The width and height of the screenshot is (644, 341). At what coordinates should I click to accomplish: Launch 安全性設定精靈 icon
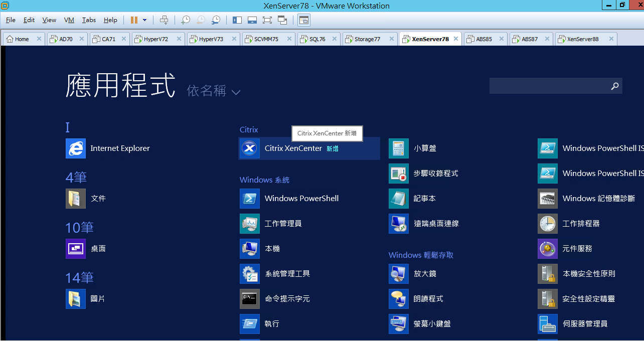point(548,299)
